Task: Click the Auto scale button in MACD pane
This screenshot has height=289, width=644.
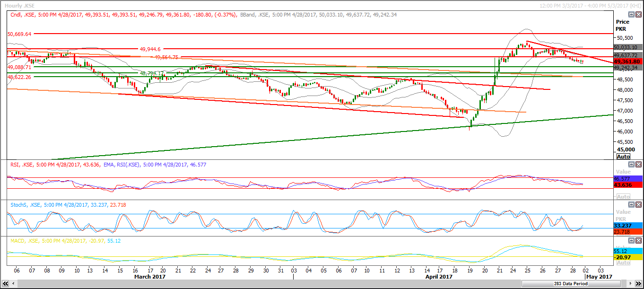Action: [624, 263]
